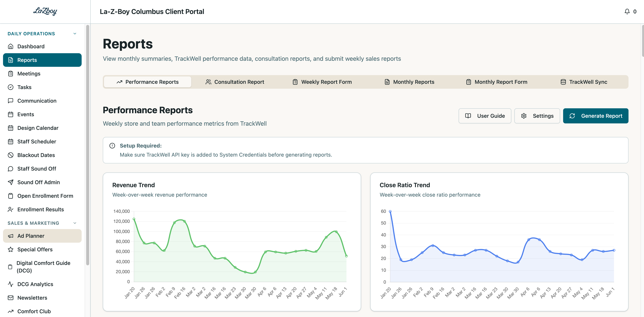Click the Enrollment Results user-check icon
Screen dimensions: 644x317
(x=11, y=209)
